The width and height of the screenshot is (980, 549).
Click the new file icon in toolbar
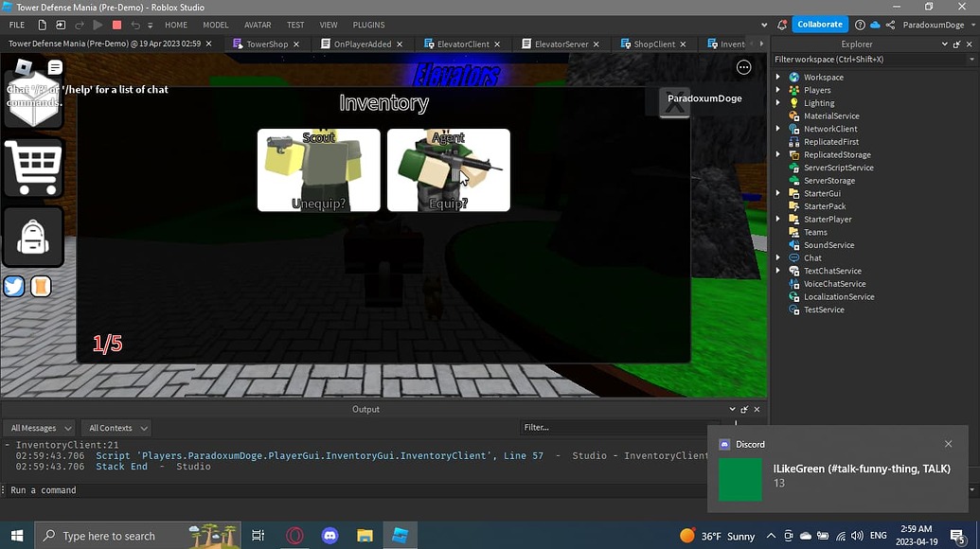[42, 25]
